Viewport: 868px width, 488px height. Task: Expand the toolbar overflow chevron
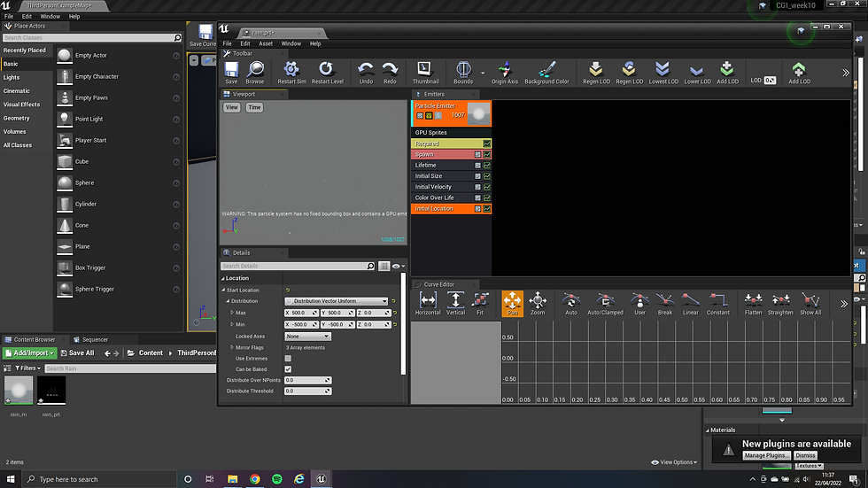point(845,73)
